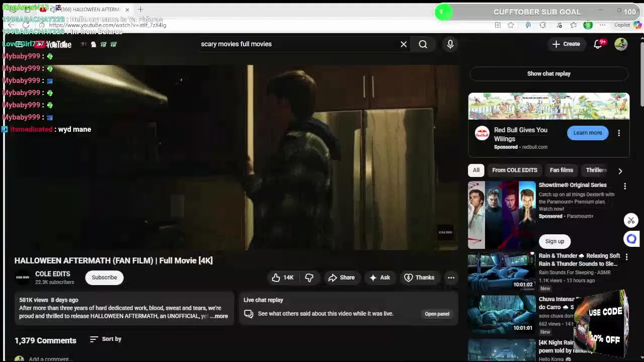The width and height of the screenshot is (644, 362).
Task: Go back in the browser
Action: click(11, 25)
